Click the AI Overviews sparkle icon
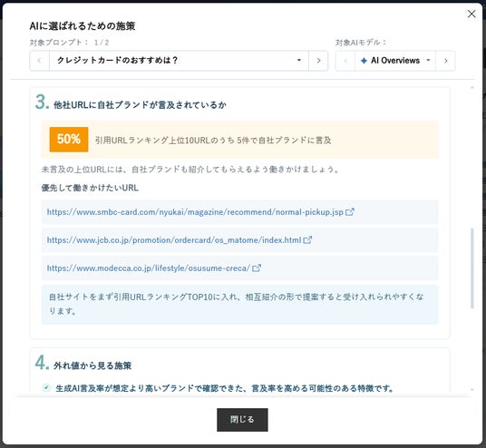 pyautogui.click(x=364, y=61)
